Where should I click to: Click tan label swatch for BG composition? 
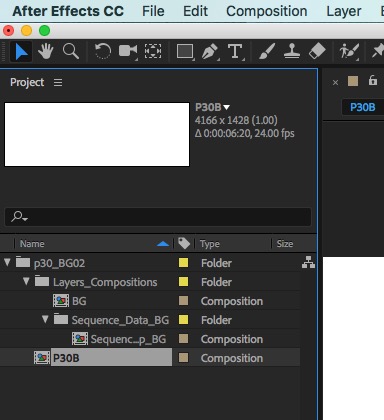pos(183,301)
